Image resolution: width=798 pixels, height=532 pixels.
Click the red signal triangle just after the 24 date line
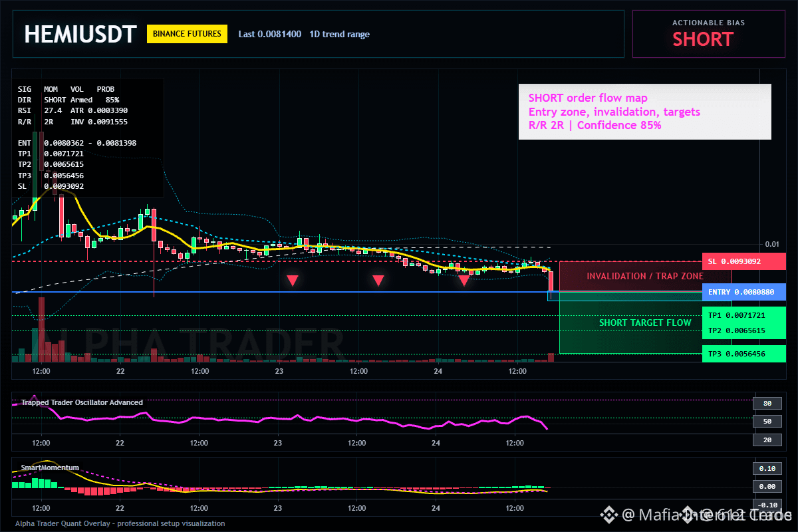tap(464, 281)
